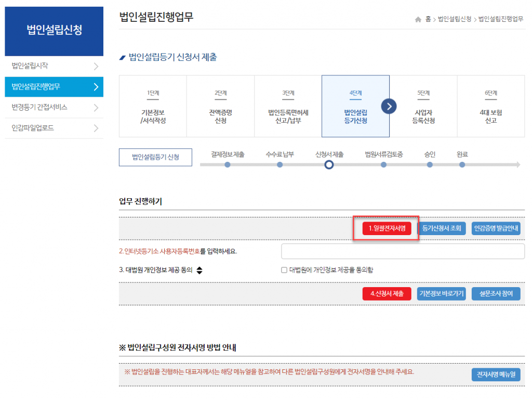Check 대법원에 개인정보 제공을 동의함 checkbox
Image resolution: width=532 pixels, height=400 pixels.
click(x=284, y=270)
